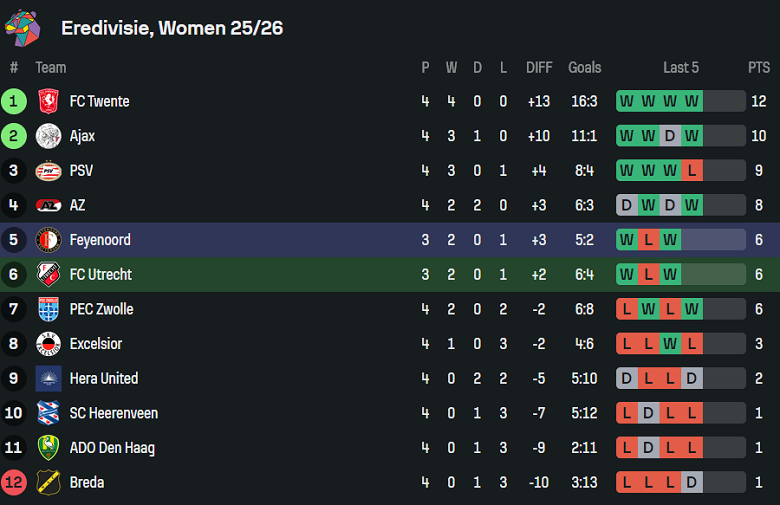Click the ADO Den Haag crest
The image size is (780, 505).
(x=48, y=448)
